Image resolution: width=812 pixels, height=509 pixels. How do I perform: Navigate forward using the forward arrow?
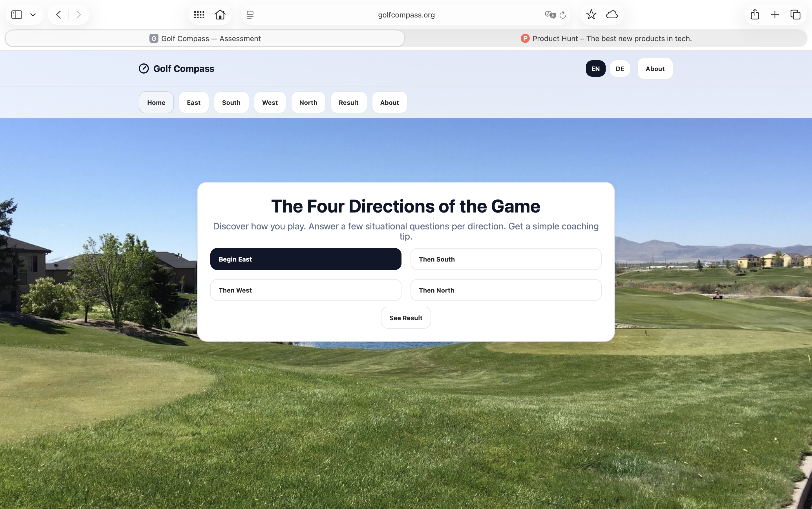[78, 14]
